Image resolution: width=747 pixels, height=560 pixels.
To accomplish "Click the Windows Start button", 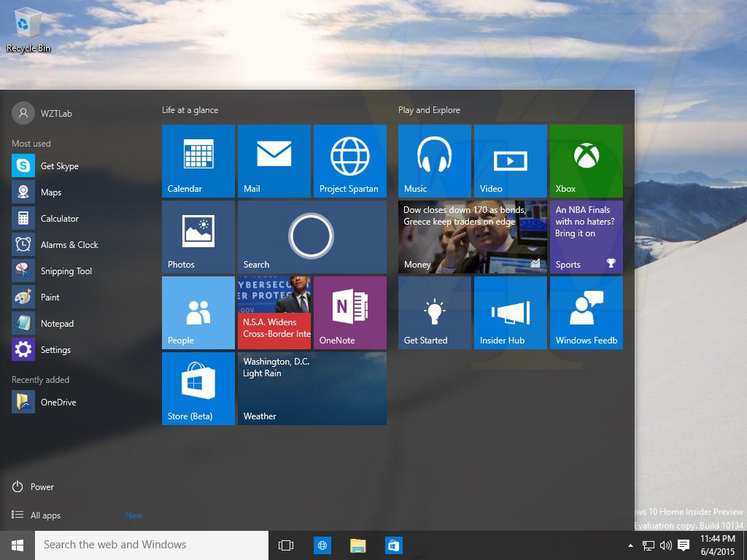I will pos(18,545).
